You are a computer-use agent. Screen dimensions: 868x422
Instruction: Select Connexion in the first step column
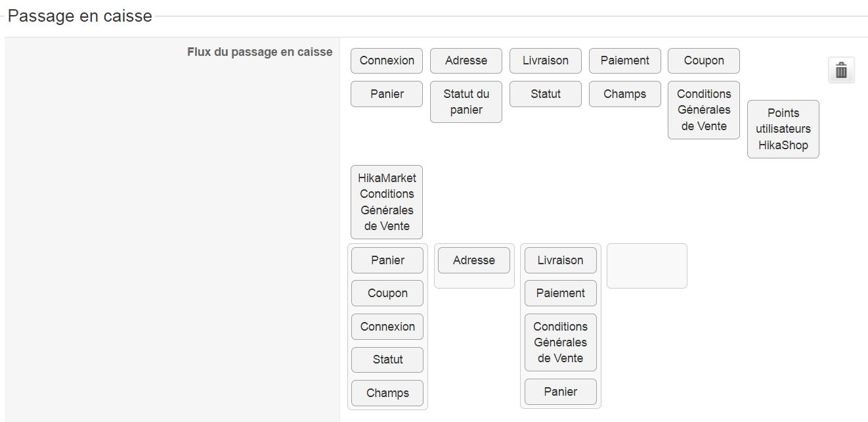tap(387, 327)
